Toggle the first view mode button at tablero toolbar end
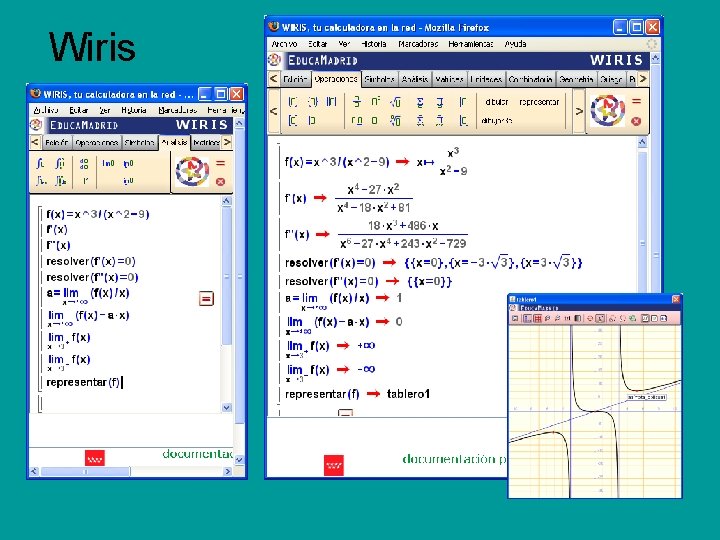Image resolution: width=720 pixels, height=540 pixels. pos(646,318)
